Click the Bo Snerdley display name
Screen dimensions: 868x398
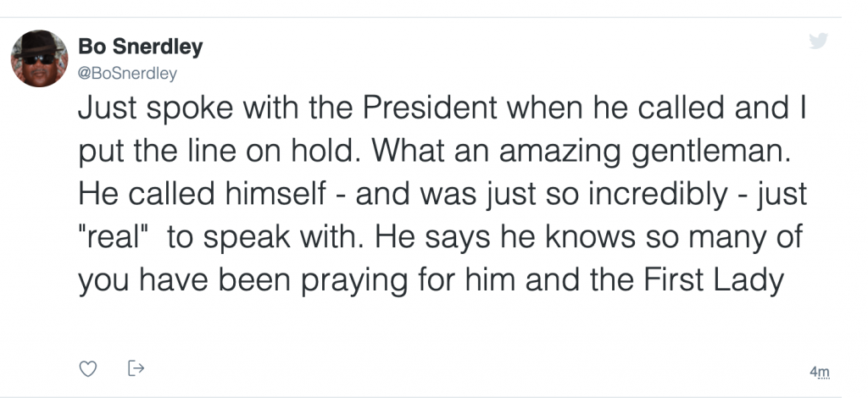[x=140, y=47]
